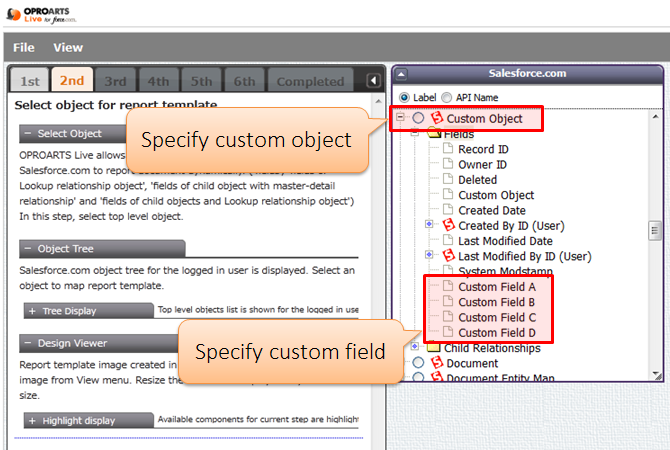Screen dimensions: 670x450
Task: Click the Document Salesforce icon
Action: (x=437, y=363)
